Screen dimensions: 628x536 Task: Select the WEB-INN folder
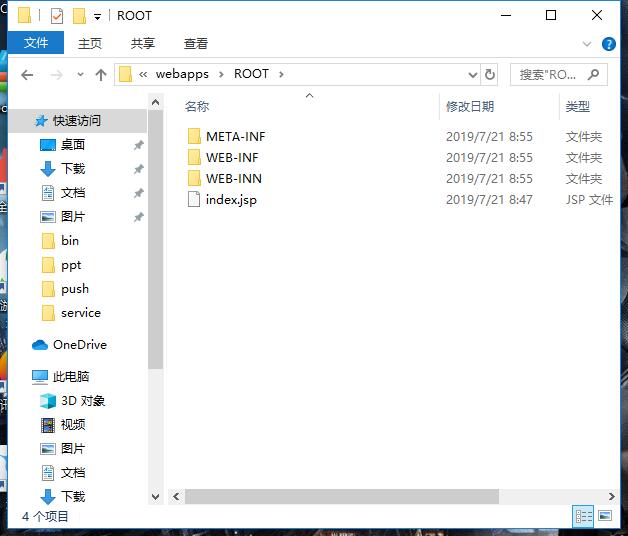tap(233, 178)
